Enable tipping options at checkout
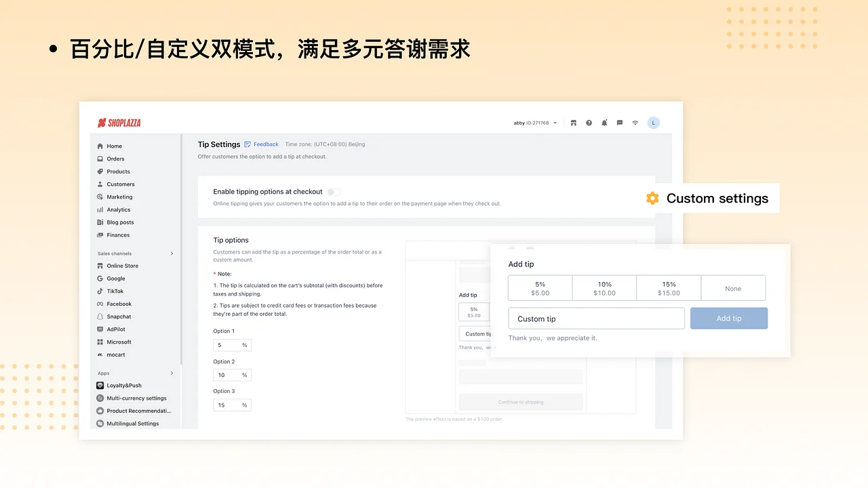This screenshot has height=488, width=868. pyautogui.click(x=333, y=192)
